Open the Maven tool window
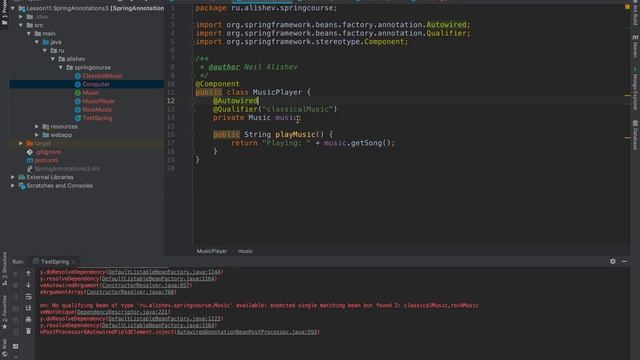Image resolution: width=640 pixels, height=360 pixels. click(635, 47)
